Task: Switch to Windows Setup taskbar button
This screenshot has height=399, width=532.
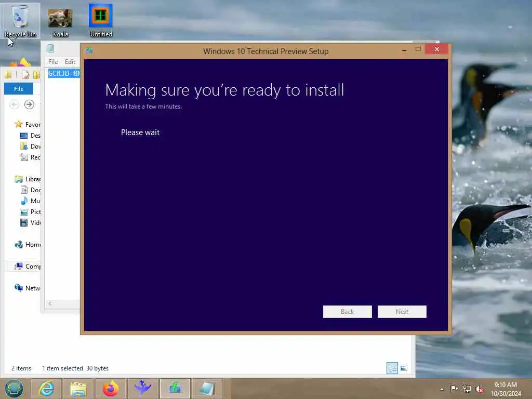Action: pyautogui.click(x=175, y=389)
